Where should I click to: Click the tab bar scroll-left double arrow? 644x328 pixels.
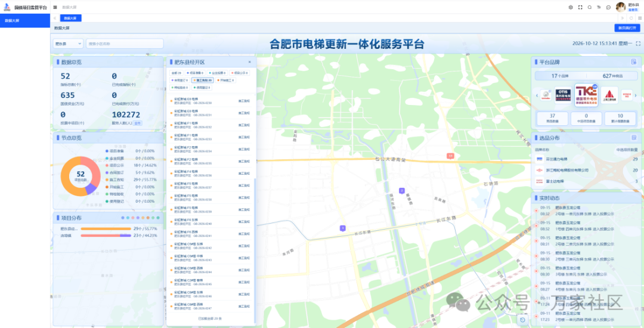point(55,18)
